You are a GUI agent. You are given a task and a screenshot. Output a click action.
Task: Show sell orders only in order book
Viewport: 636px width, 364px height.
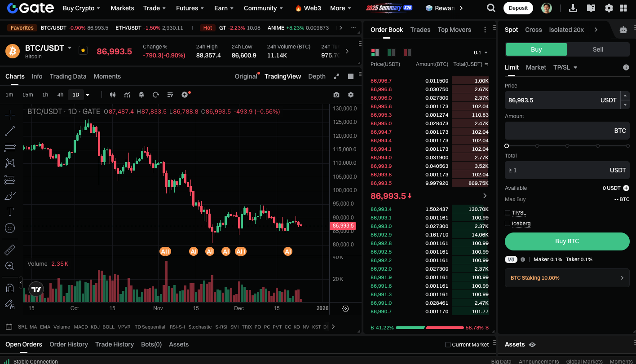(407, 53)
